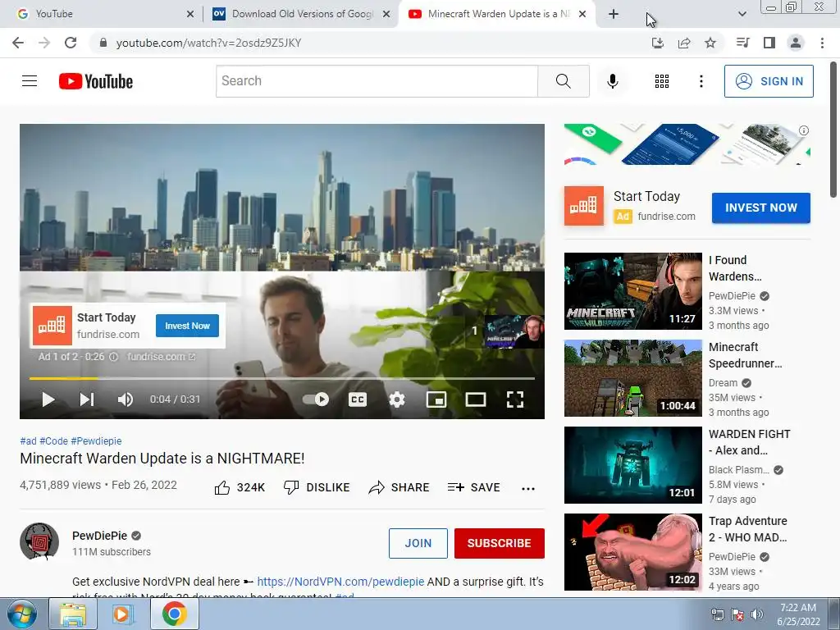Viewport: 840px width, 630px height.
Task: Open a new browser tab
Action: coord(614,14)
